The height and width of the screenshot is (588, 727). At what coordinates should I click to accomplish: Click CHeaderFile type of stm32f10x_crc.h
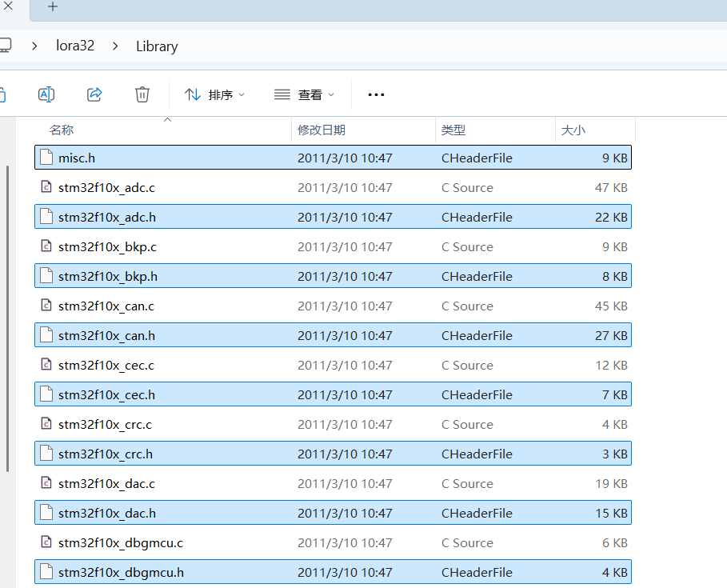coord(477,454)
